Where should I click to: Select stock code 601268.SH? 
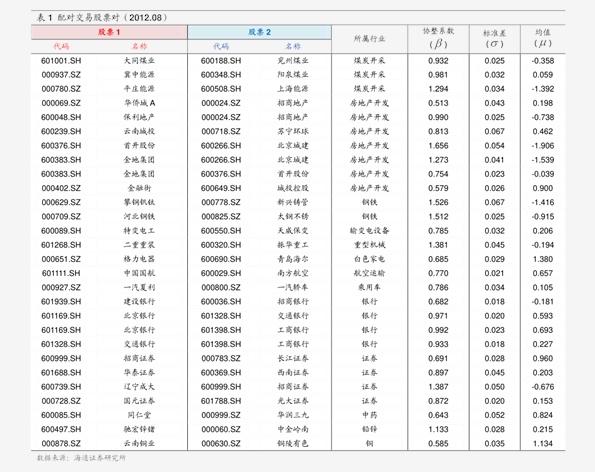[61, 245]
